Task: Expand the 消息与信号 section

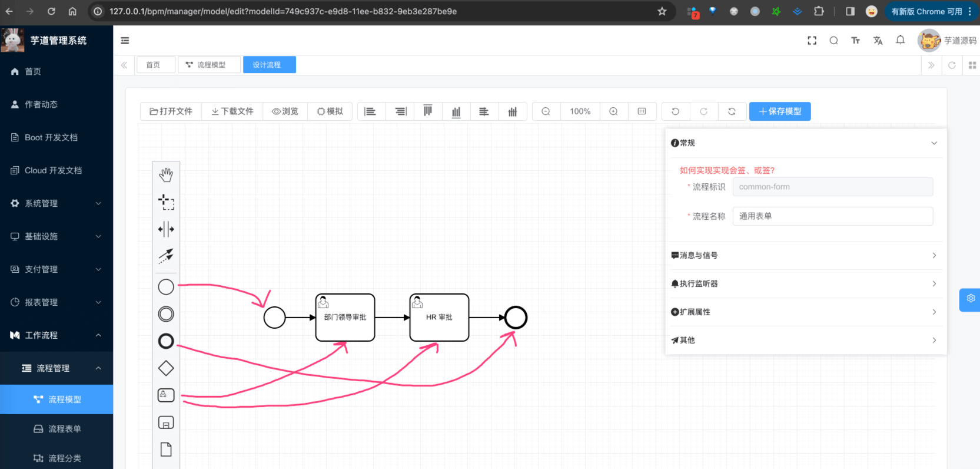Action: point(804,256)
